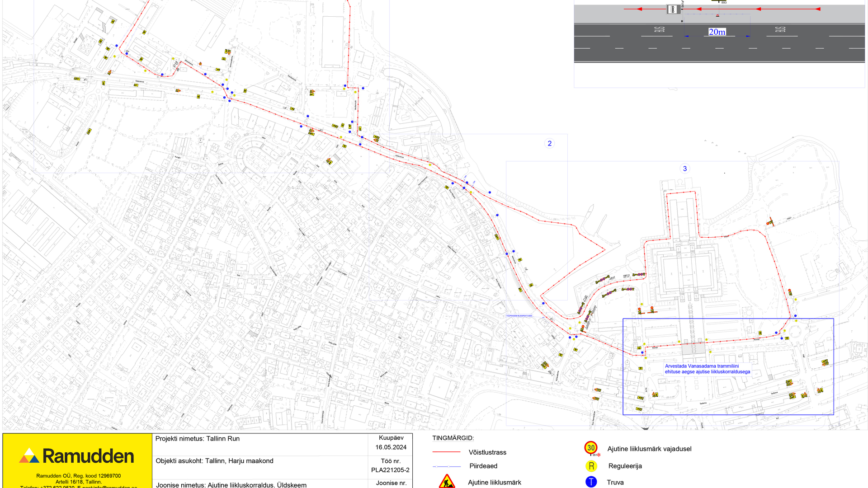Click circled sheet number 3 marker
This screenshot has width=868, height=488.
[x=684, y=169]
